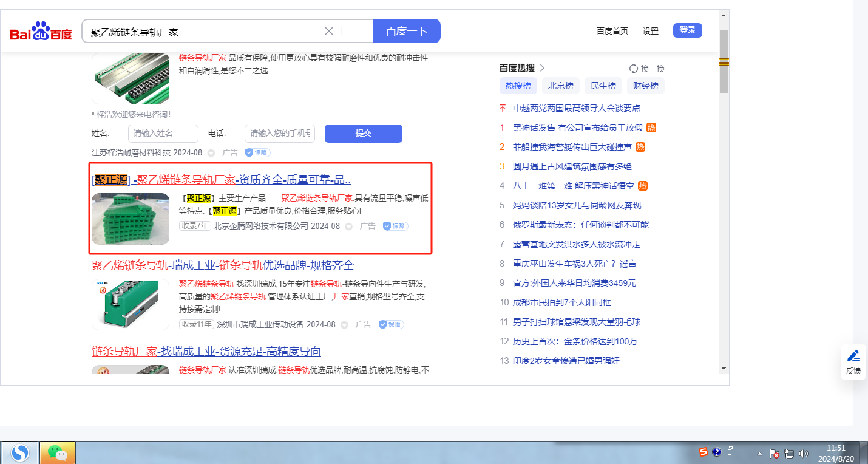Expand dropdown arrow beside 深圳市瑞成工业传动设备
Viewport: 868px width, 464px height.
[x=344, y=325]
